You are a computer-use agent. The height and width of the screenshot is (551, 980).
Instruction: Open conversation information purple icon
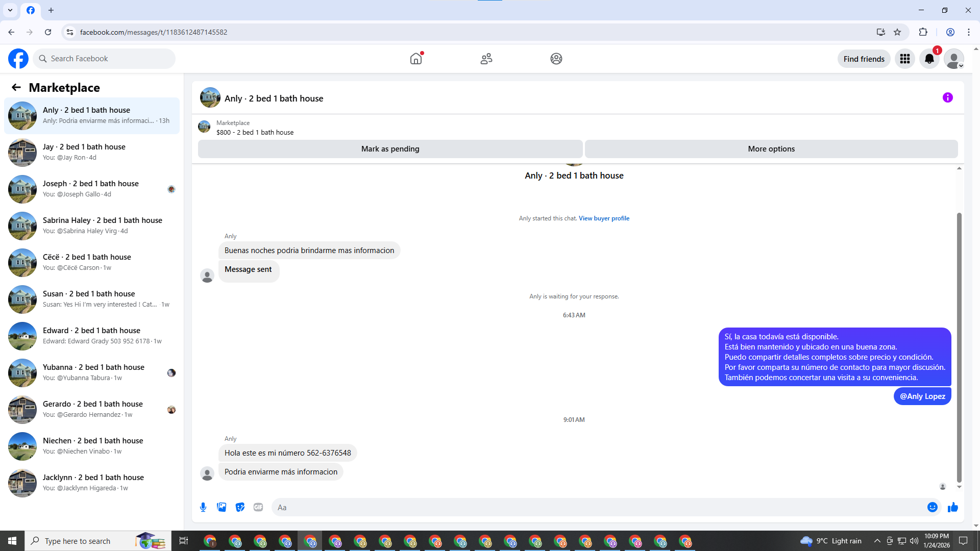tap(947, 97)
